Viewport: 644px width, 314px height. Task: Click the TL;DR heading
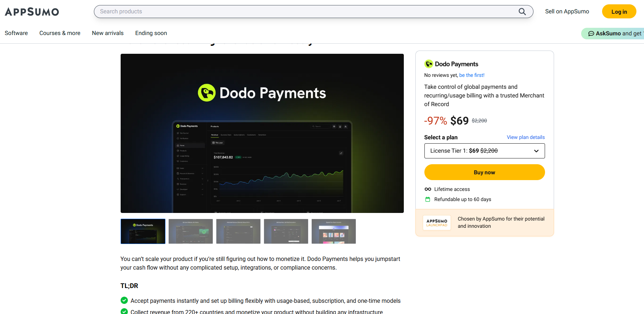[129, 286]
